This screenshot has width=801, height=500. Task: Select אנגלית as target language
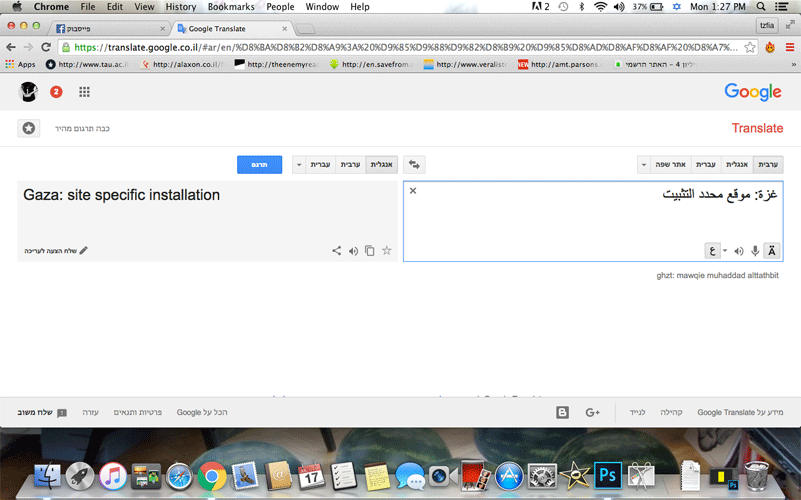382,164
